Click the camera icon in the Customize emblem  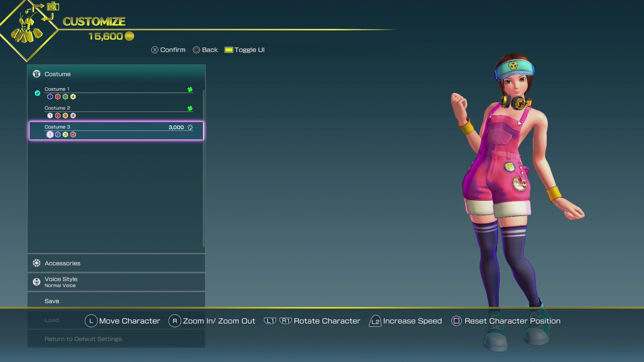(x=53, y=6)
